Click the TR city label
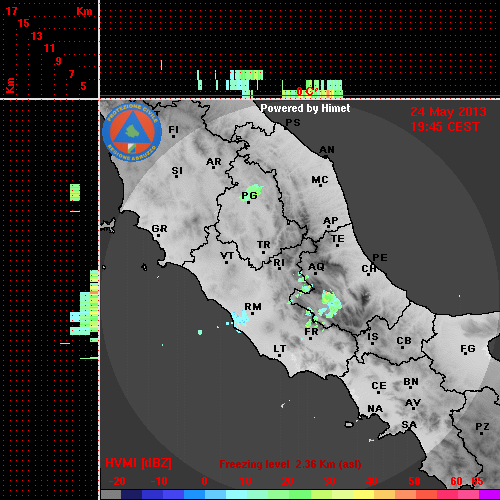Viewport: 500px width, 500px height. point(264,245)
